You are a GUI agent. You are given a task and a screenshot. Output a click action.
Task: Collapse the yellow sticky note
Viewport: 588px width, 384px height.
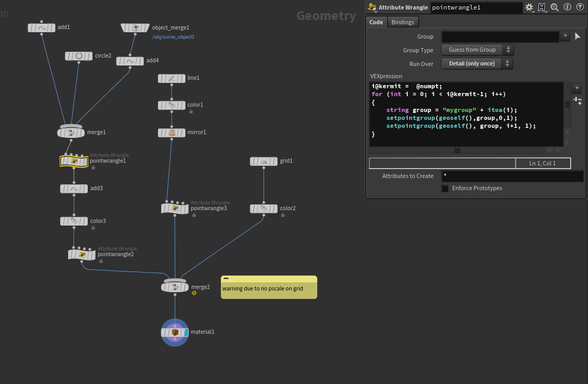click(226, 278)
